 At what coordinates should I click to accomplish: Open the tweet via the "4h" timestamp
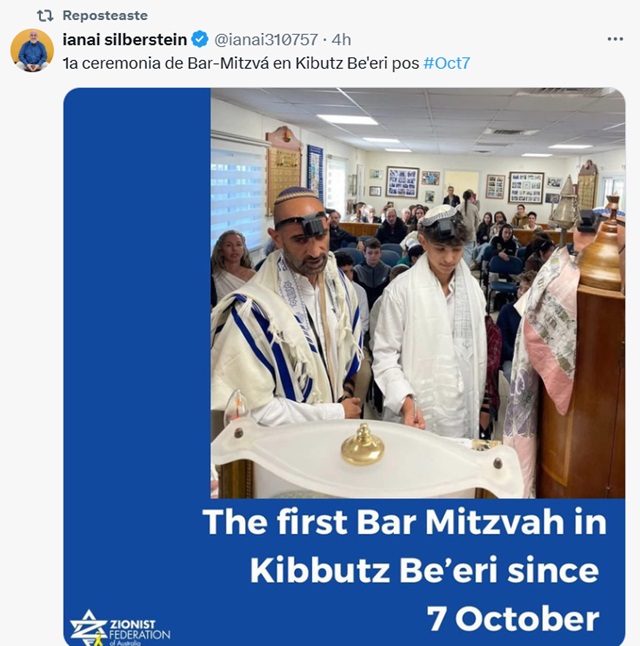[x=341, y=40]
